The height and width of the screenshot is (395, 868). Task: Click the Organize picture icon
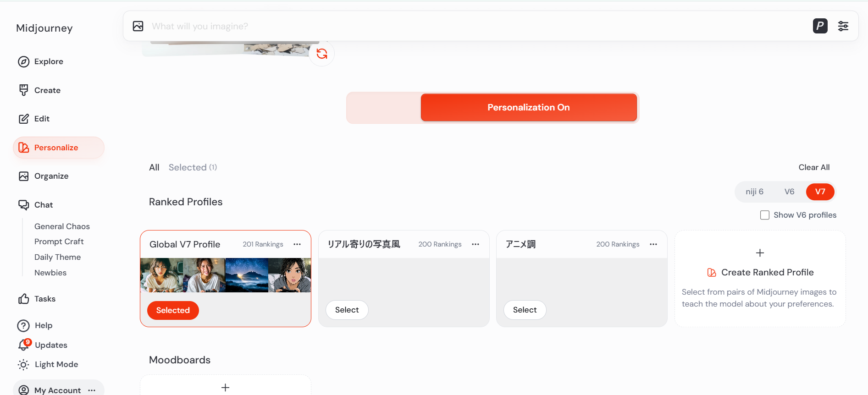pos(23,176)
